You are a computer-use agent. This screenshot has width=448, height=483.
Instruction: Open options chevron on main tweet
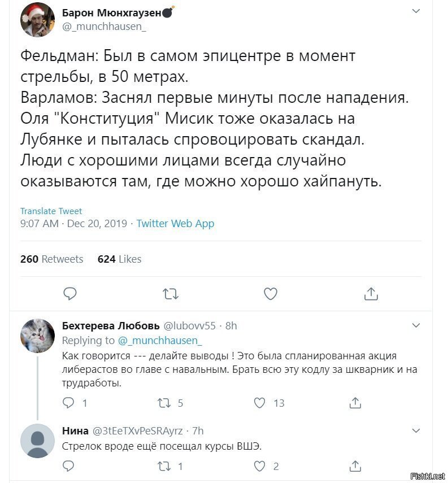click(416, 11)
